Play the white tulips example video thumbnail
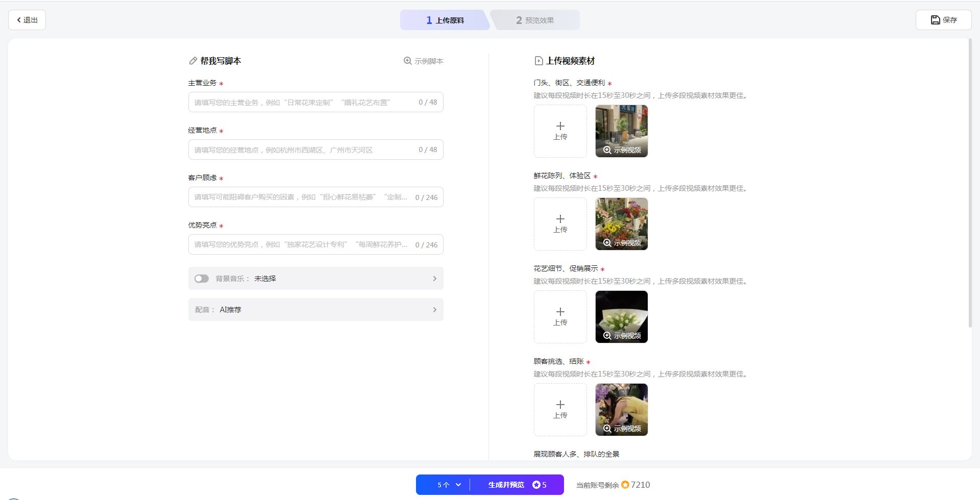The height and width of the screenshot is (500, 980). 621,317
